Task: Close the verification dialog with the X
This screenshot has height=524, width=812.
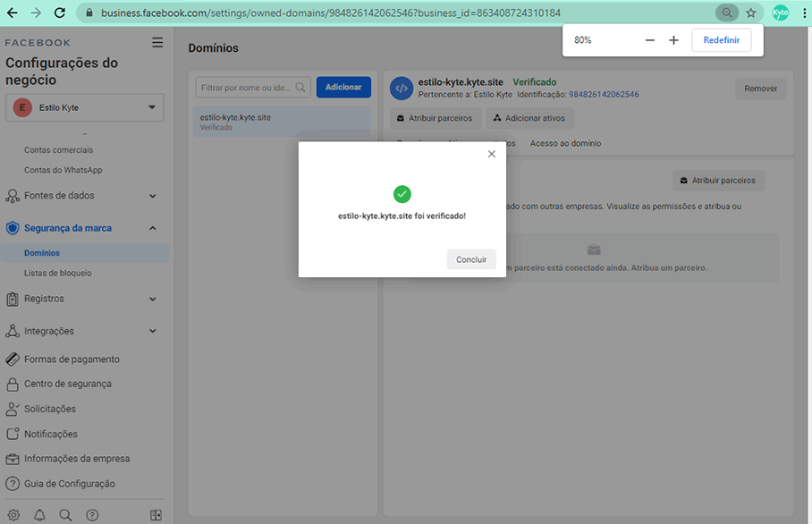Action: 492,154
